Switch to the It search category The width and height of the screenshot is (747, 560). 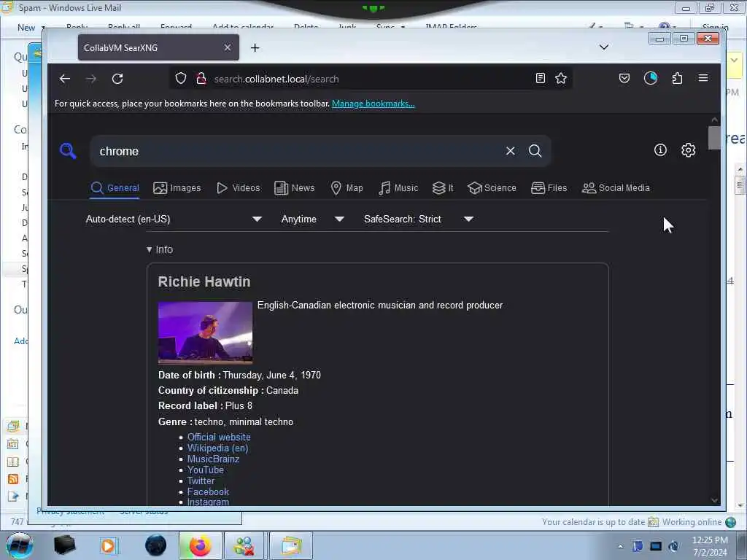point(443,188)
